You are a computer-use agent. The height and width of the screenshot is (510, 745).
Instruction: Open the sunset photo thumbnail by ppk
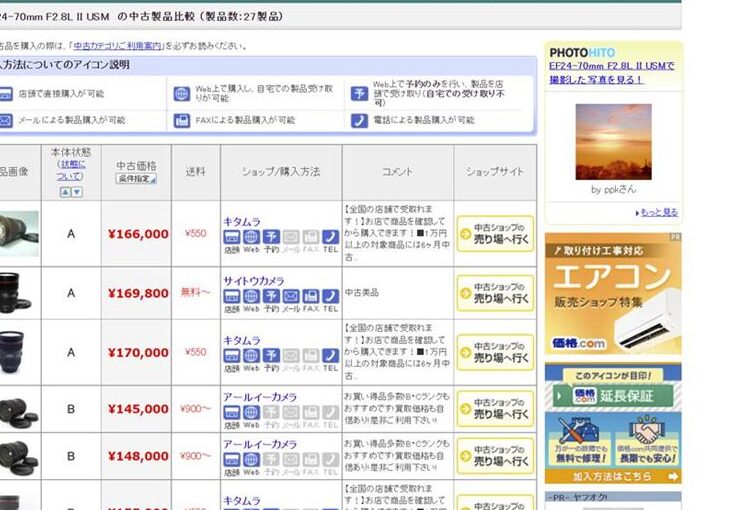click(613, 141)
